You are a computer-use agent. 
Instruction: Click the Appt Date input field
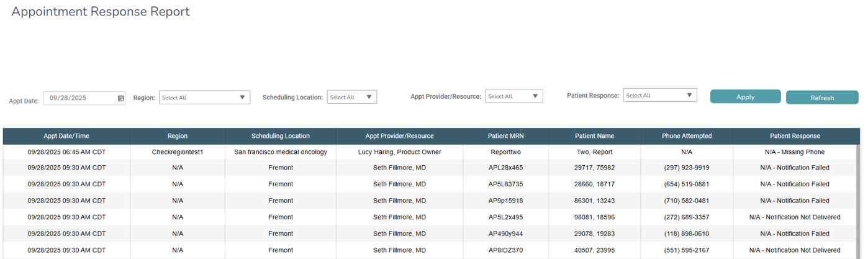pyautogui.click(x=79, y=98)
